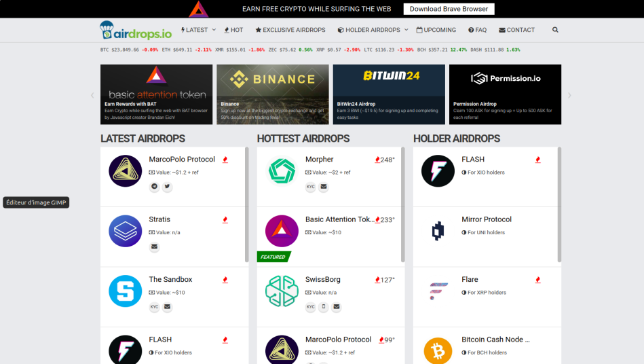Go to UPCOMING menu item
The height and width of the screenshot is (364, 644).
click(x=436, y=30)
